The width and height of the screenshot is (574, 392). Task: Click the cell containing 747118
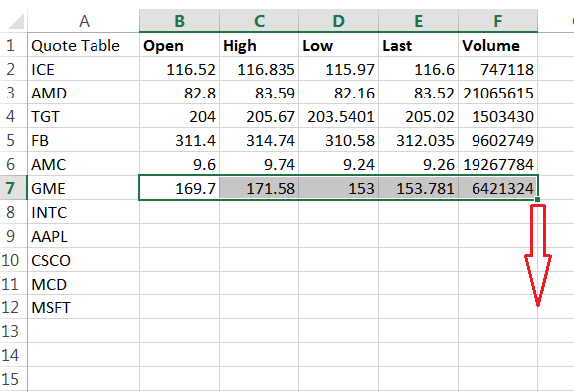coord(497,69)
